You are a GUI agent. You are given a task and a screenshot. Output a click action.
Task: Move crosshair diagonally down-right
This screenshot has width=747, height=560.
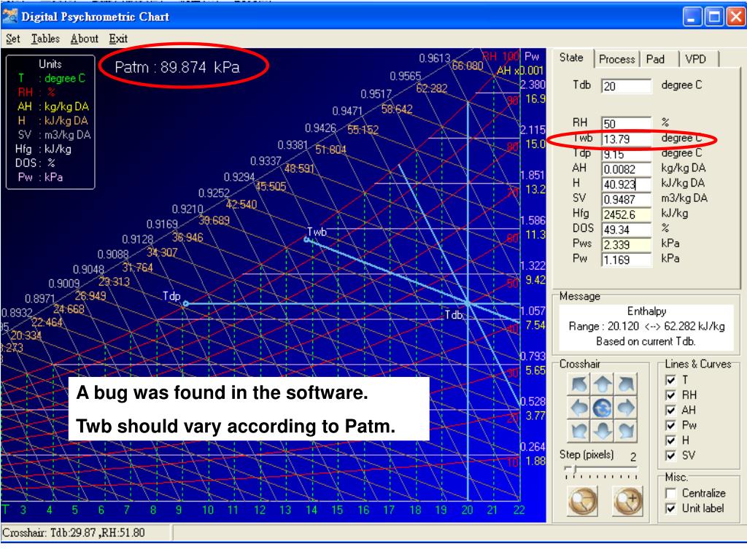[x=625, y=431]
